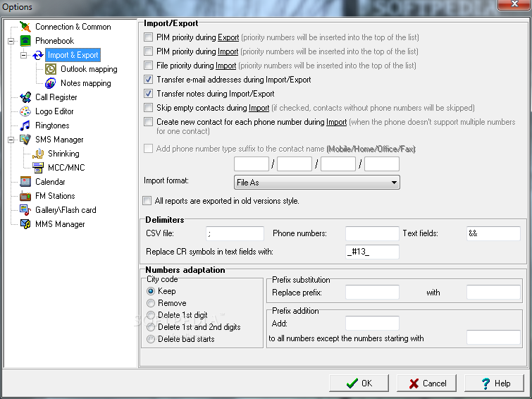Close the Options window
Screen dimensions: 532x399
coord(514,4)
